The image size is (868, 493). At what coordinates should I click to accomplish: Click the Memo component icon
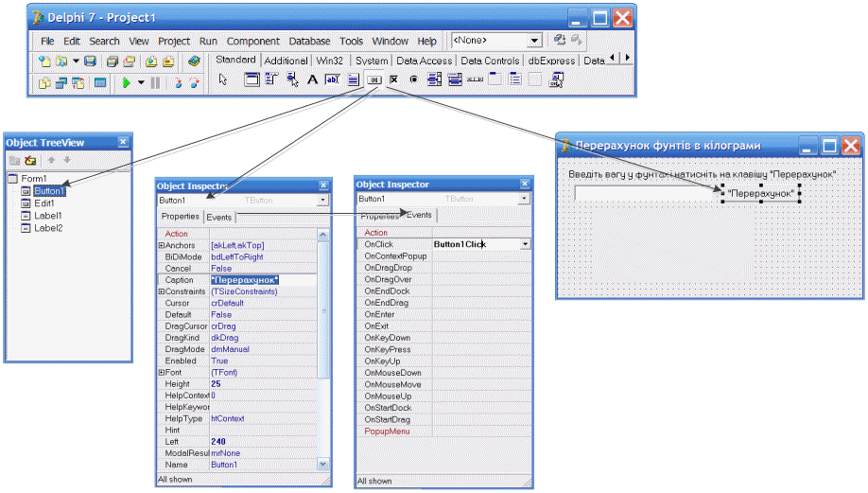pyautogui.click(x=353, y=81)
